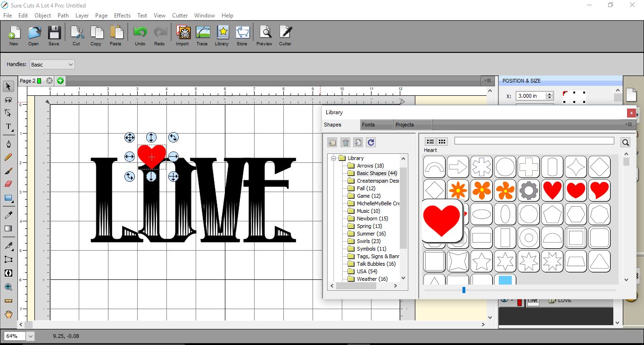The height and width of the screenshot is (345, 644).
Task: Select the Gradient tool
Action: point(8,229)
